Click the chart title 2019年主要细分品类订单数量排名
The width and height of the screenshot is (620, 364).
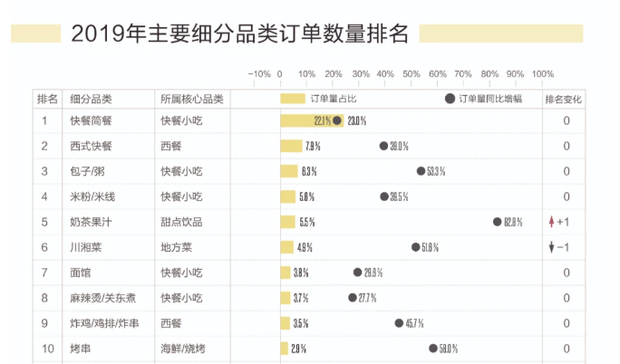click(x=239, y=34)
